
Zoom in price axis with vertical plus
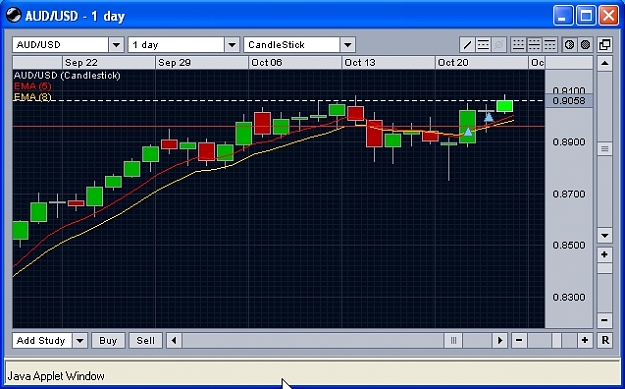click(605, 255)
